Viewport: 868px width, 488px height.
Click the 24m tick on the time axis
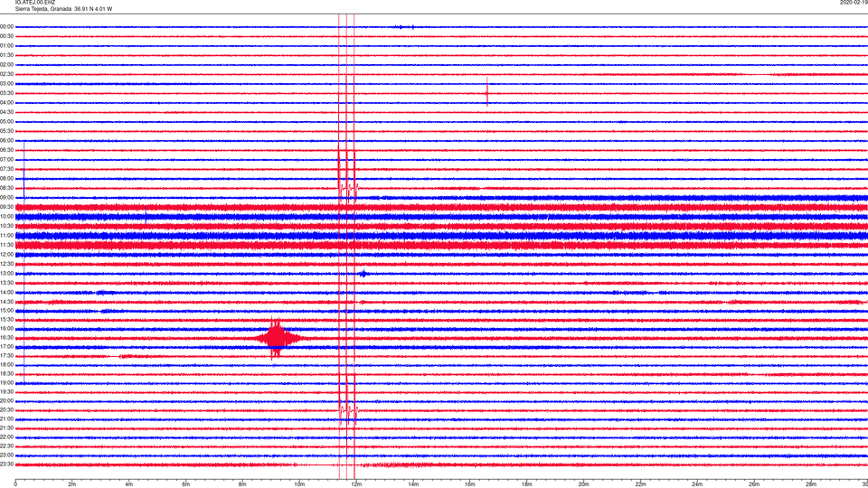click(697, 484)
